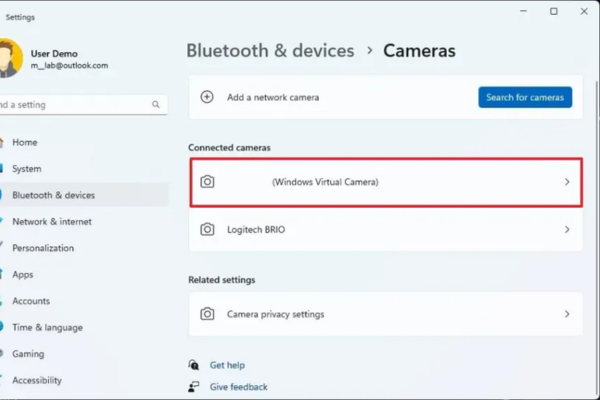The image size is (600, 400).
Task: Click the plus icon beside Add a network camera
Action: coord(207,97)
